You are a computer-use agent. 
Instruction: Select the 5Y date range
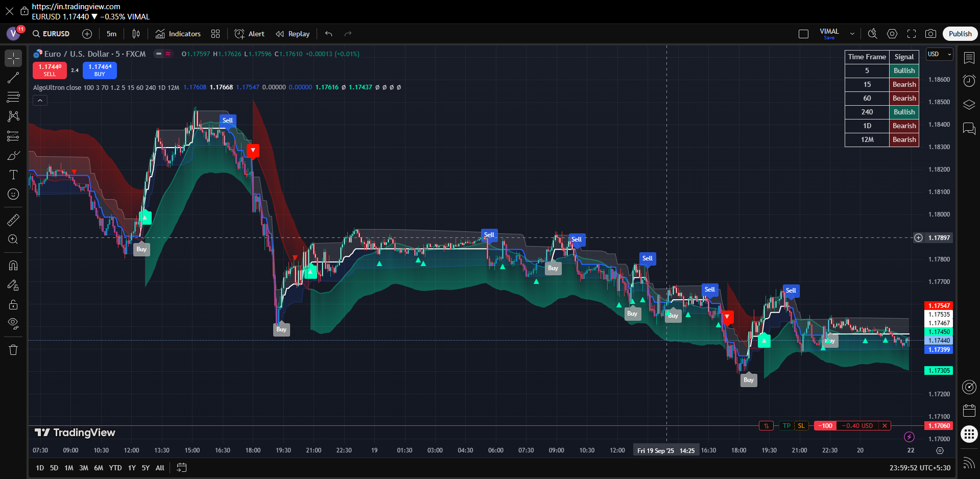click(146, 468)
